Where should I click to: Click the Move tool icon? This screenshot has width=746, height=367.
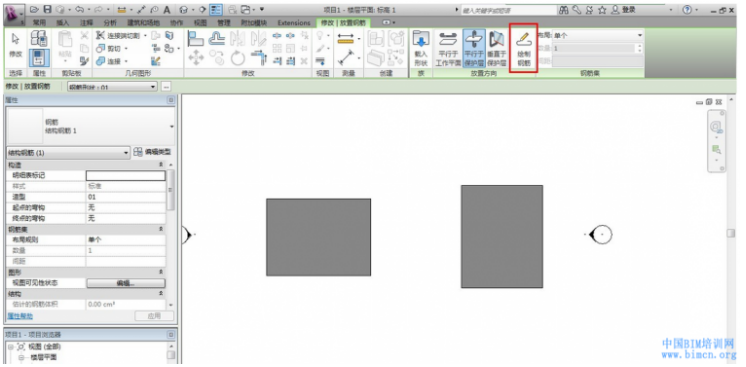(196, 58)
